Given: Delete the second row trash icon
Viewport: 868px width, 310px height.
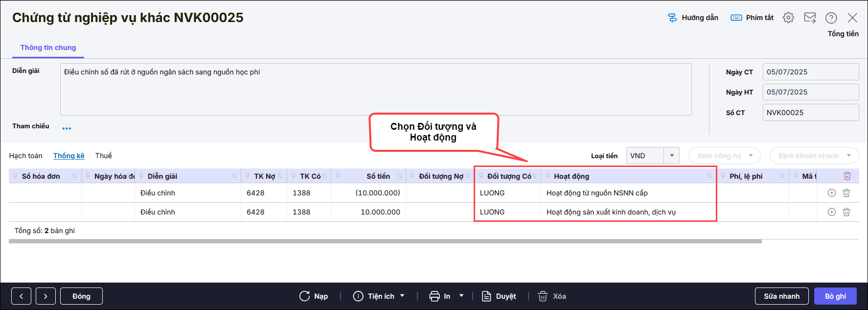Looking at the screenshot, I should pyautogui.click(x=846, y=212).
